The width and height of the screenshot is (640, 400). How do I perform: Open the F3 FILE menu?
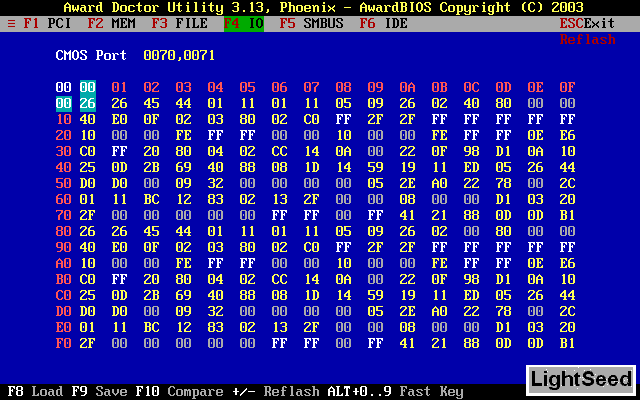coord(180,24)
